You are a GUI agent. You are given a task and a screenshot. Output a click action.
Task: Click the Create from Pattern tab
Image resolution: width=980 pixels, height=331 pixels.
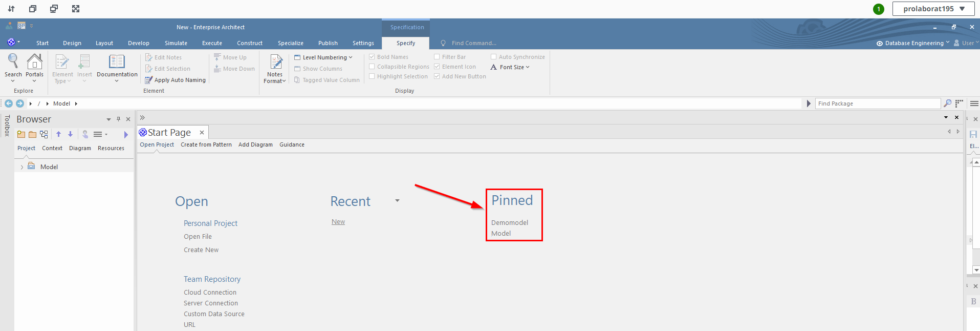tap(206, 144)
